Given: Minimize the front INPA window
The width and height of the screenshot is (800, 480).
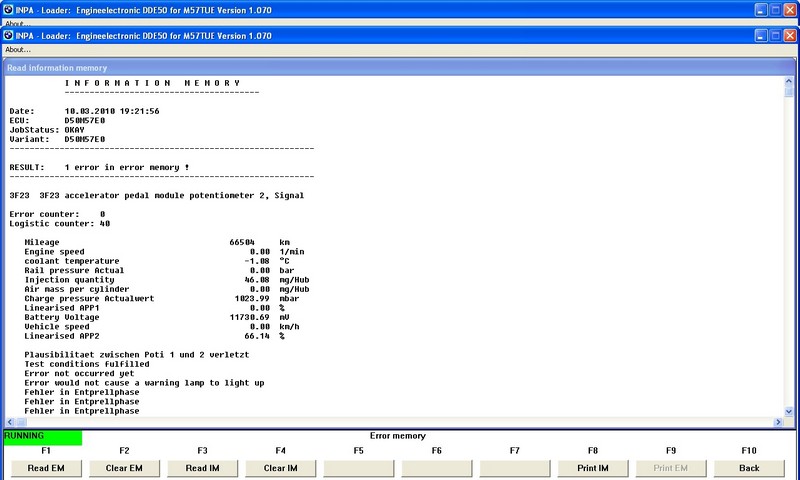Looking at the screenshot, I should 761,35.
